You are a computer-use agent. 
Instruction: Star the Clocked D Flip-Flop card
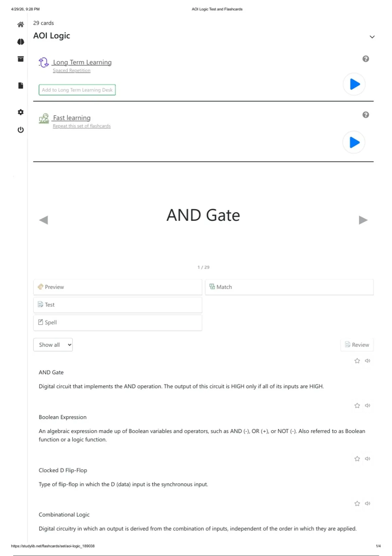[357, 459]
